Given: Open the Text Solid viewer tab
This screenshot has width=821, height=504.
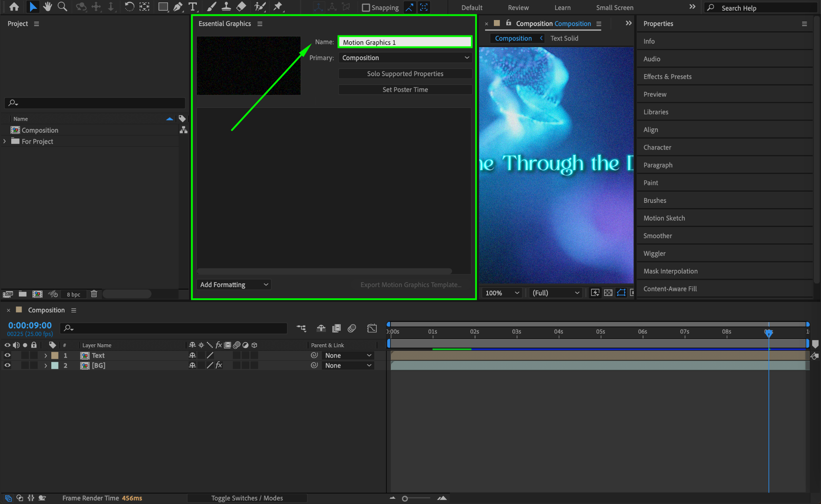Looking at the screenshot, I should tap(564, 38).
